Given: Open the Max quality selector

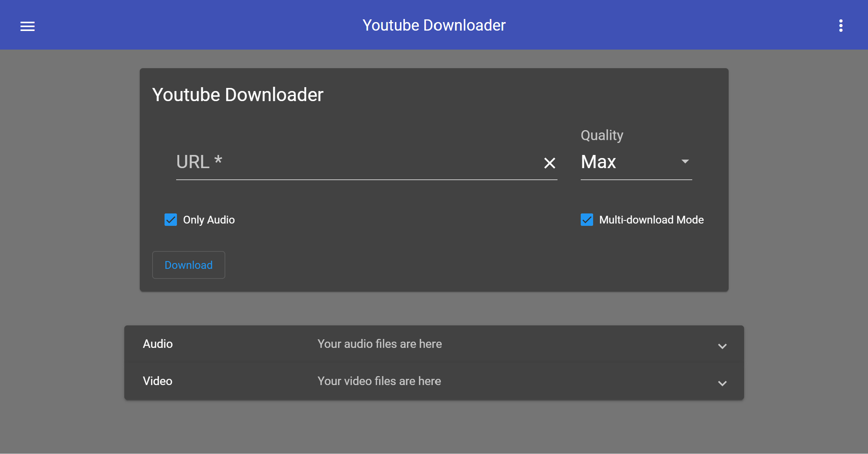Looking at the screenshot, I should click(x=619, y=162).
